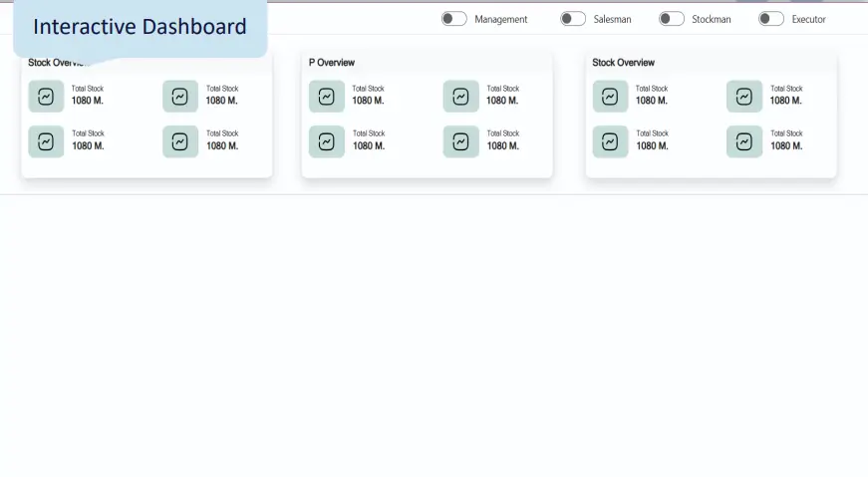Select bottom-right chart icon in leftmost Stock Overview card
This screenshot has height=477, width=868.
coord(180,141)
